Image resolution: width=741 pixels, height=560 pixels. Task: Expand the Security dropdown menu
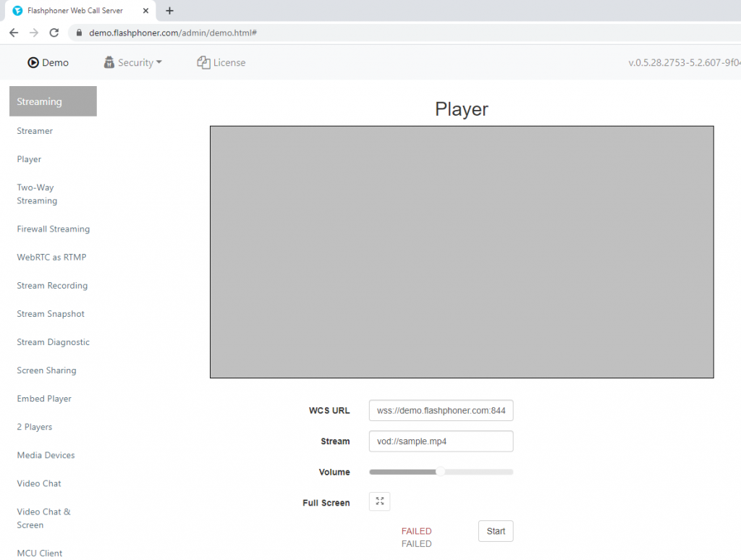coord(133,62)
